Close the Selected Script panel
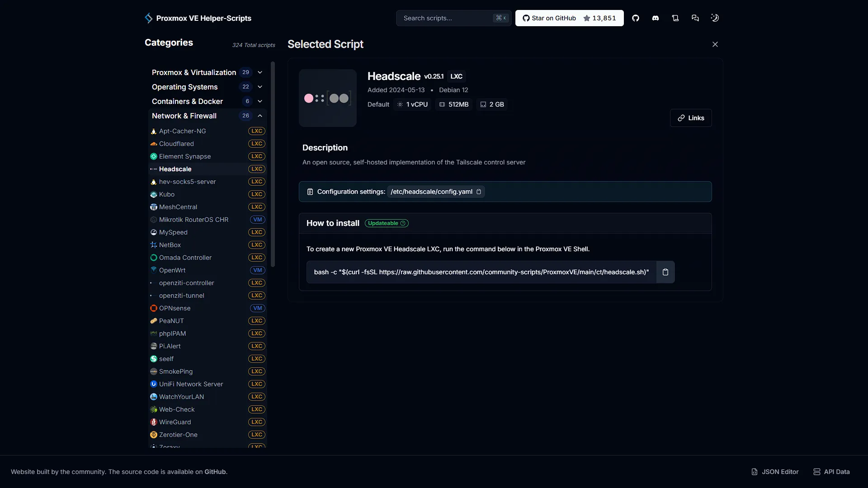This screenshot has height=488, width=868. 715,44
